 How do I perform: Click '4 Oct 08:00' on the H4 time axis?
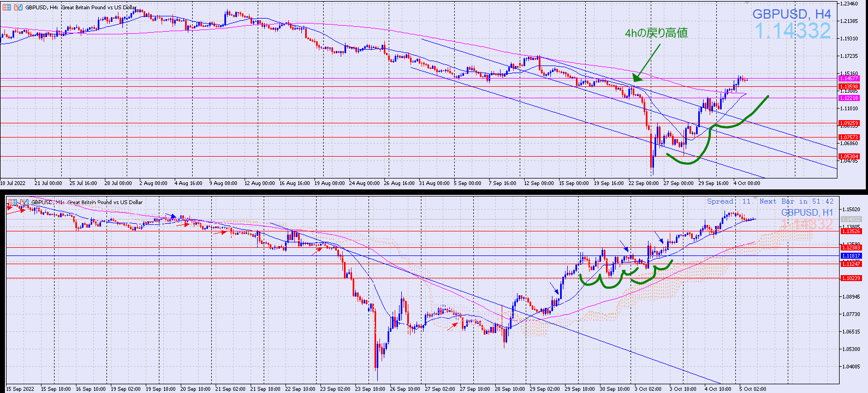click(x=747, y=183)
